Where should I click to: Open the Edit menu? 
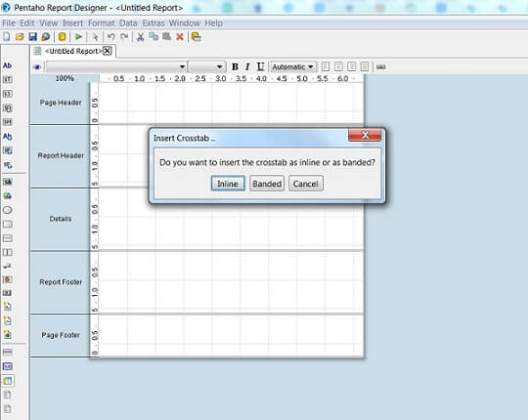click(x=27, y=22)
